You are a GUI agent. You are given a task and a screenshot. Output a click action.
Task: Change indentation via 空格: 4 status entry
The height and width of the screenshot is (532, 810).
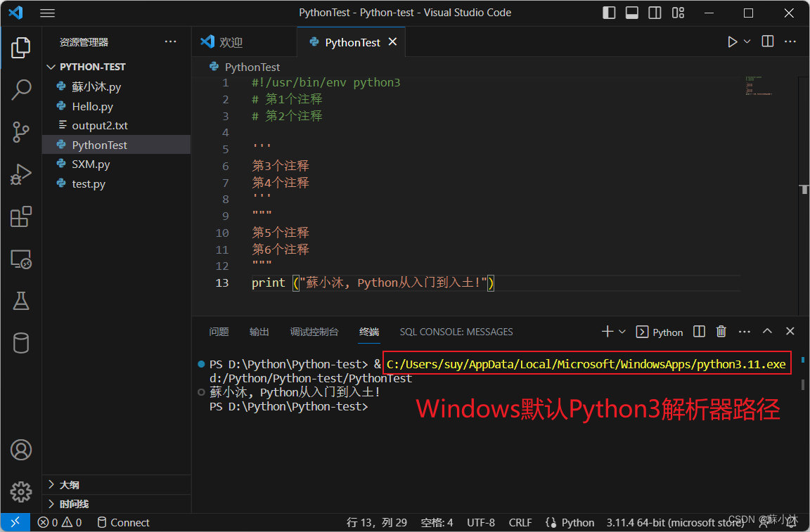pos(437,523)
